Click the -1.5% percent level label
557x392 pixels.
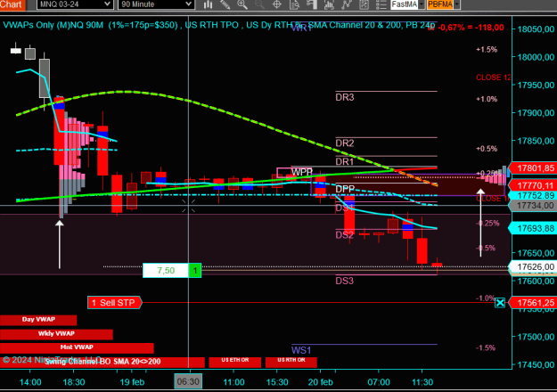[x=486, y=348]
